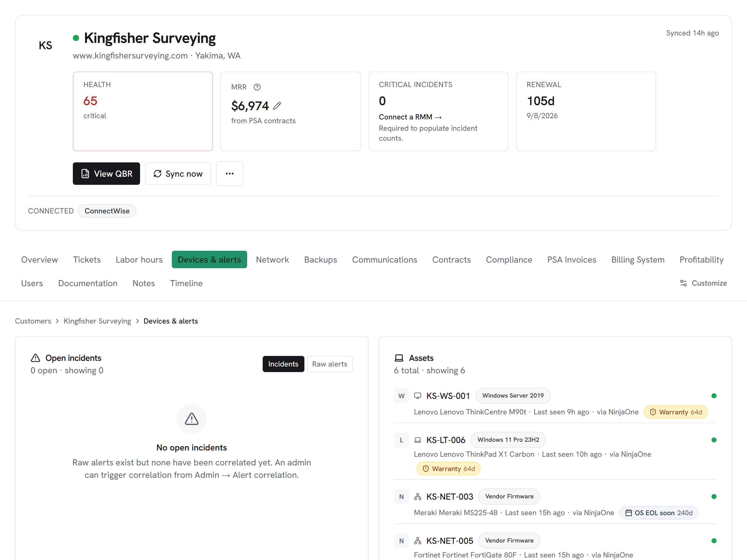This screenshot has width=747, height=560.
Task: Go to the Communications tab
Action: tap(385, 259)
